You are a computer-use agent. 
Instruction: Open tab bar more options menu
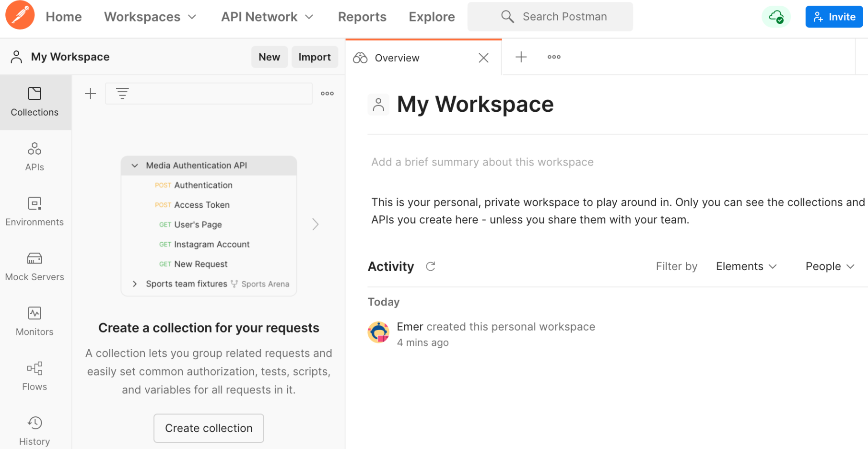(554, 57)
